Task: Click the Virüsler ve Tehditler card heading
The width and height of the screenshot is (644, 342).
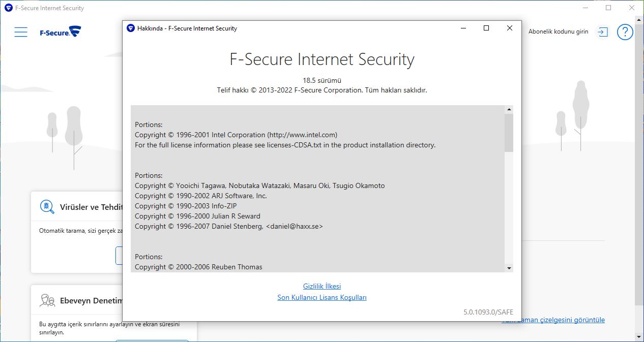Action: 91,207
